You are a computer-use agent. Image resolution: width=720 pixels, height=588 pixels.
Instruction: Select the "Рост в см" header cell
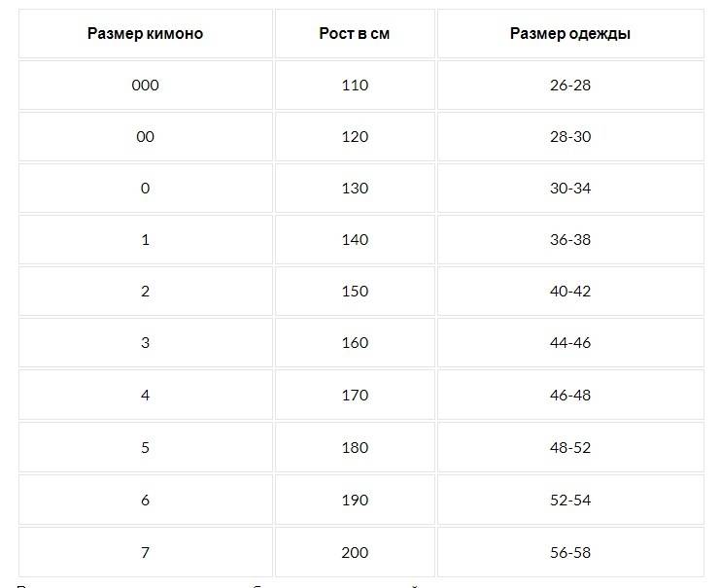tap(355, 33)
